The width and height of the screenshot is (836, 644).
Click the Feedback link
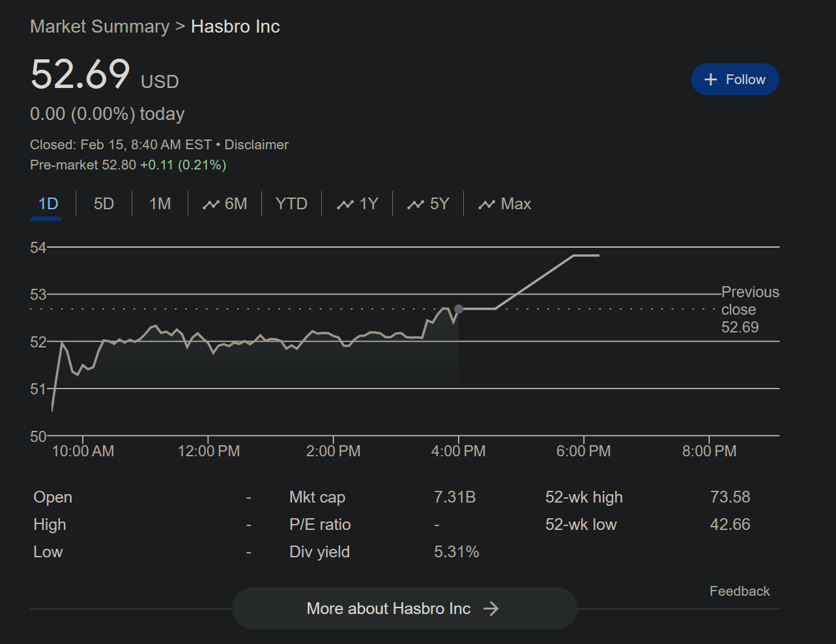coord(740,591)
